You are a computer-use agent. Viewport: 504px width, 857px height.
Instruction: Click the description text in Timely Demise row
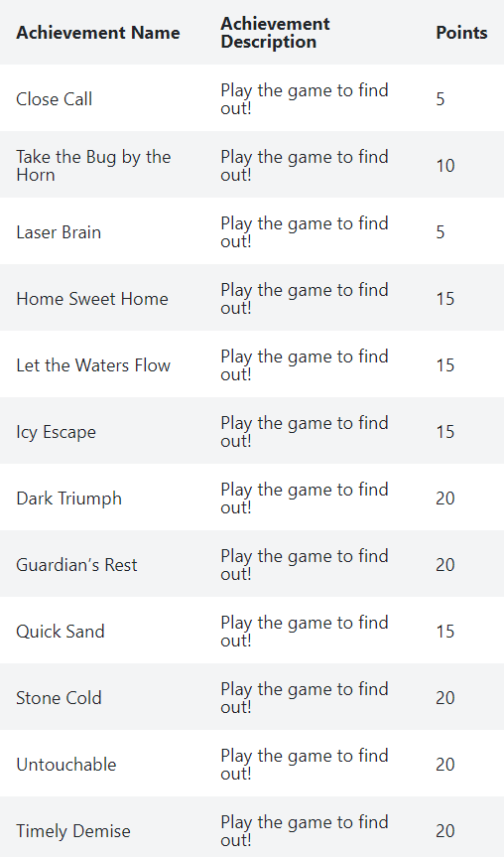[x=305, y=831]
